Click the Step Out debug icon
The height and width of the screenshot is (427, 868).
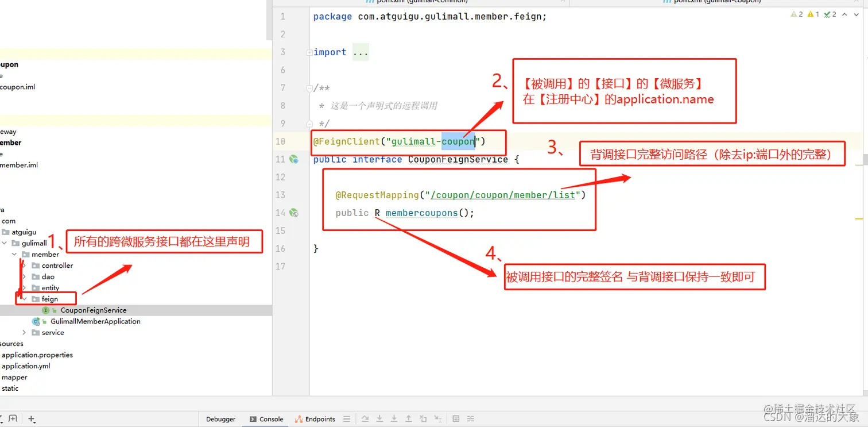pos(408,419)
